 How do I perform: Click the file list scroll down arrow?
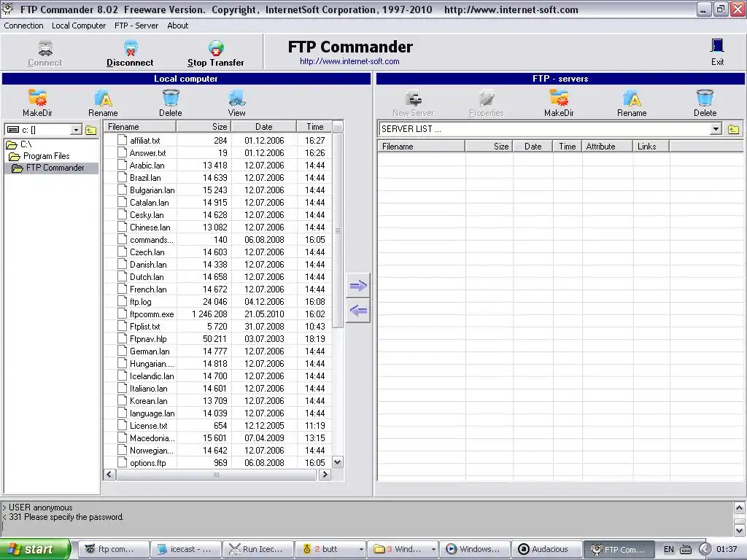[x=337, y=462]
